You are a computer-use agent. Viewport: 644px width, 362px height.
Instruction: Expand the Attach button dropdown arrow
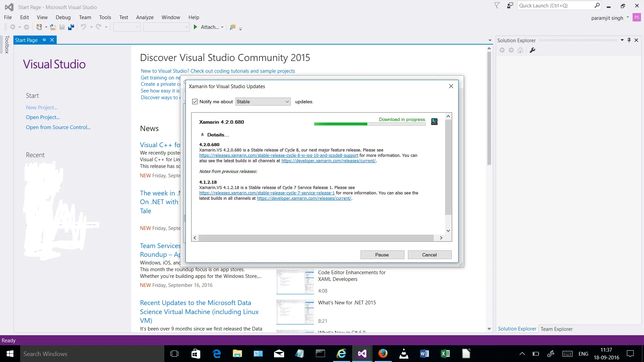click(222, 27)
